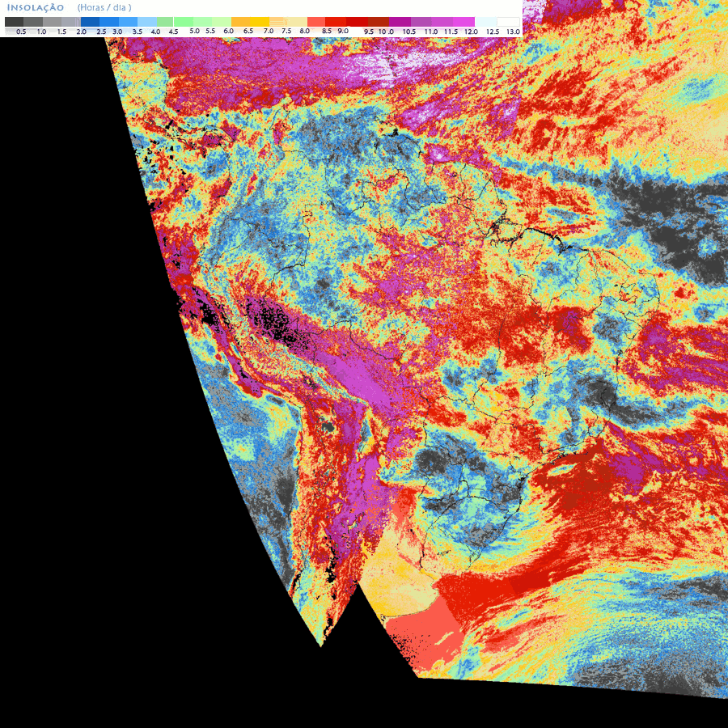Click the dark blue swatch above 2.0

coord(90,22)
